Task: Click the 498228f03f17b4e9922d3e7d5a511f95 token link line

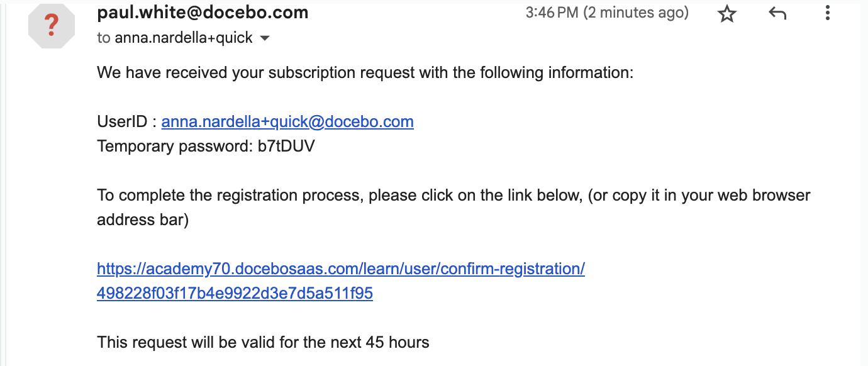Action: coord(235,294)
